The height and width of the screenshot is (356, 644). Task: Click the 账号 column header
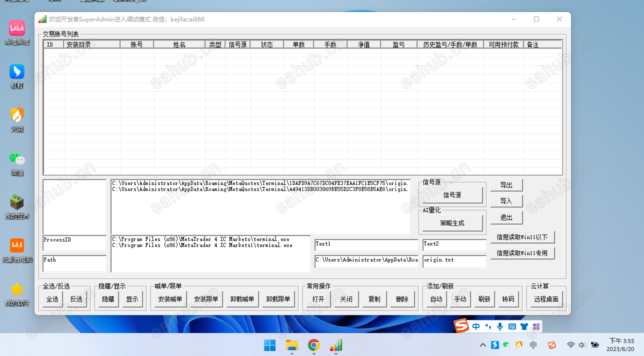click(137, 44)
